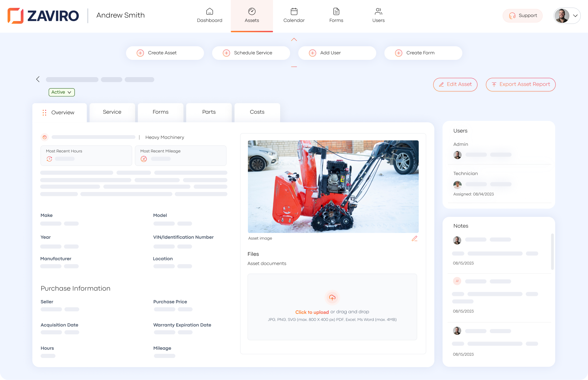Screen dimensions: 588x380
Task: Click Schedule Service button
Action: (x=251, y=53)
